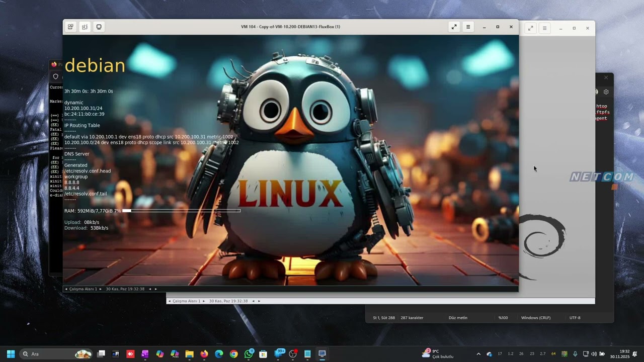Click previous workspace arrow in background viewer toolbar

click(x=169, y=301)
